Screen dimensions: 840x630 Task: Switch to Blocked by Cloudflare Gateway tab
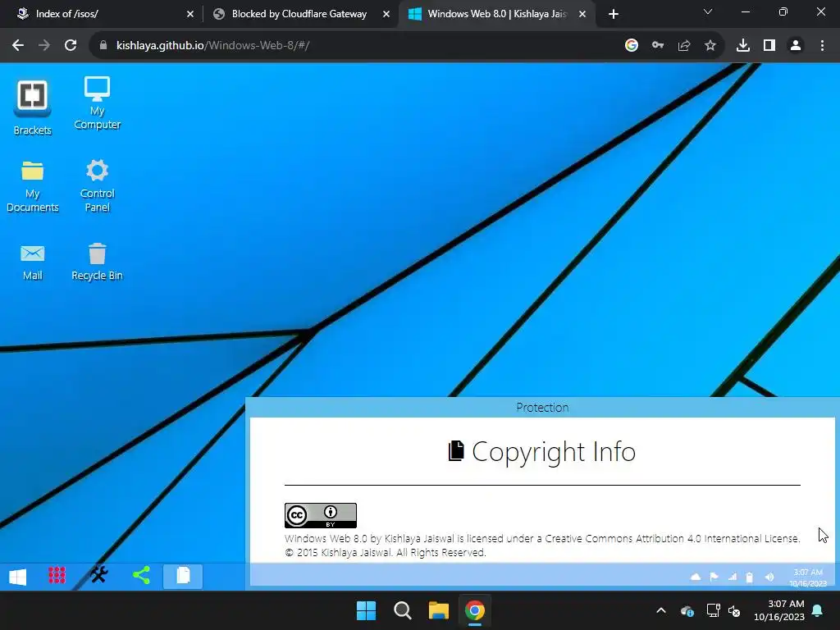pos(299,14)
